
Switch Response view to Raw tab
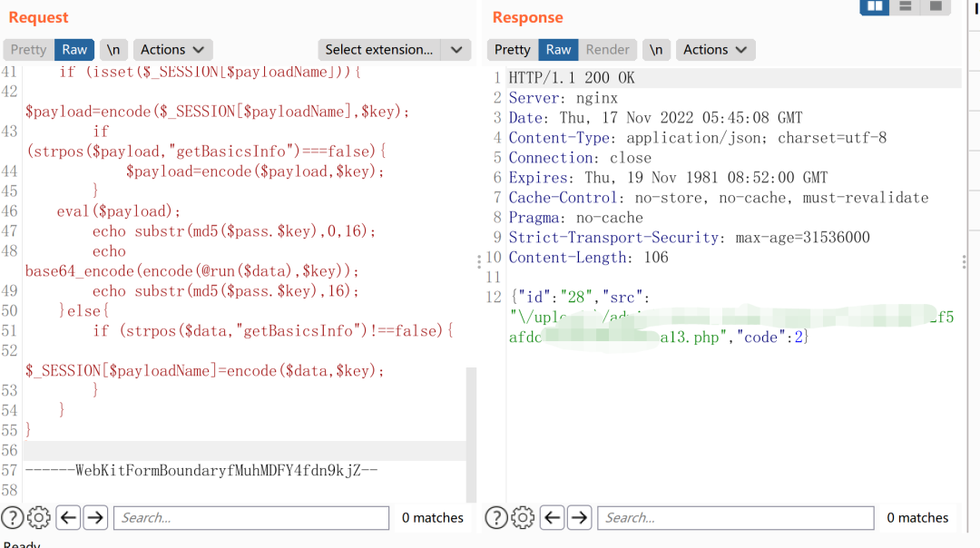coord(558,49)
